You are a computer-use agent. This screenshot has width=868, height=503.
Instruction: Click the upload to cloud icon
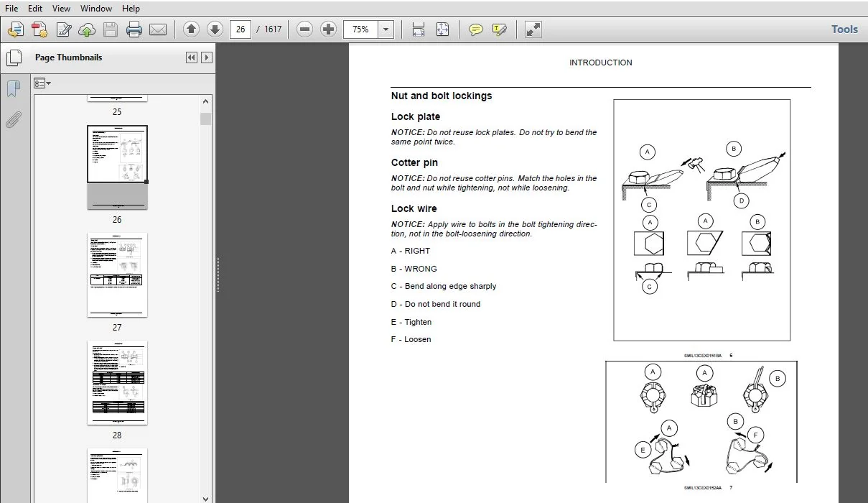click(87, 29)
